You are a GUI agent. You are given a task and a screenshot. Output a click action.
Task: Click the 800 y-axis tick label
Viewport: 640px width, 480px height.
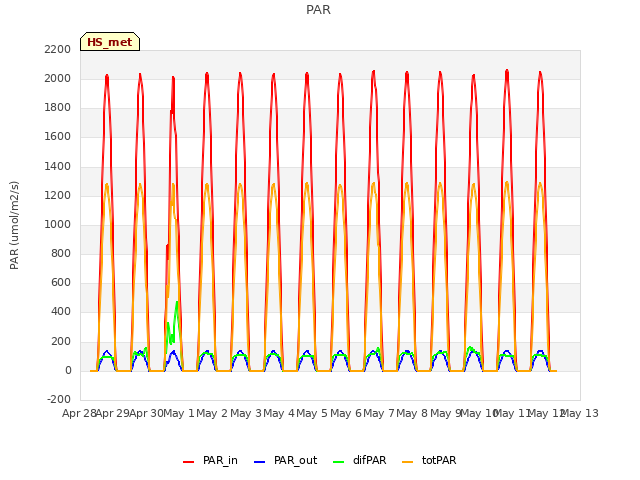click(61, 253)
